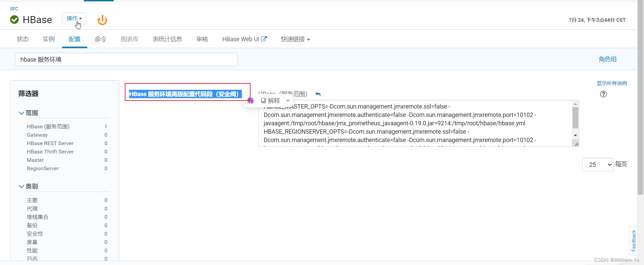
Task: Click the colorful AI assistant icon
Action: pyautogui.click(x=251, y=101)
